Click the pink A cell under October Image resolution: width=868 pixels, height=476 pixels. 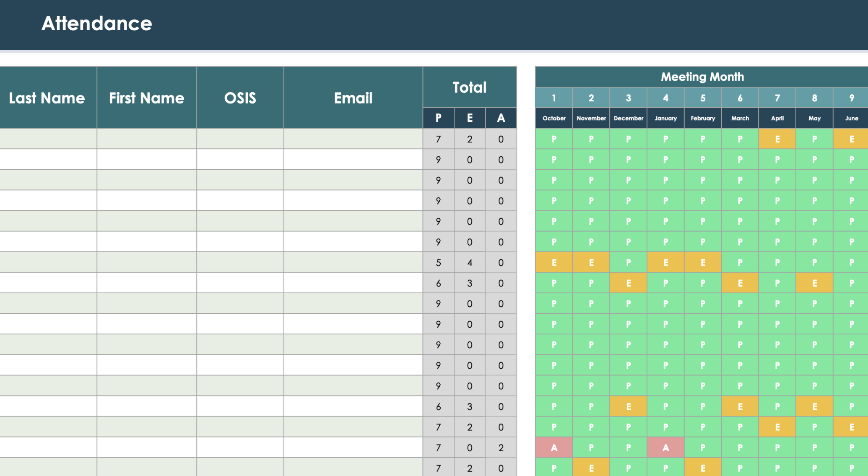[x=554, y=448]
